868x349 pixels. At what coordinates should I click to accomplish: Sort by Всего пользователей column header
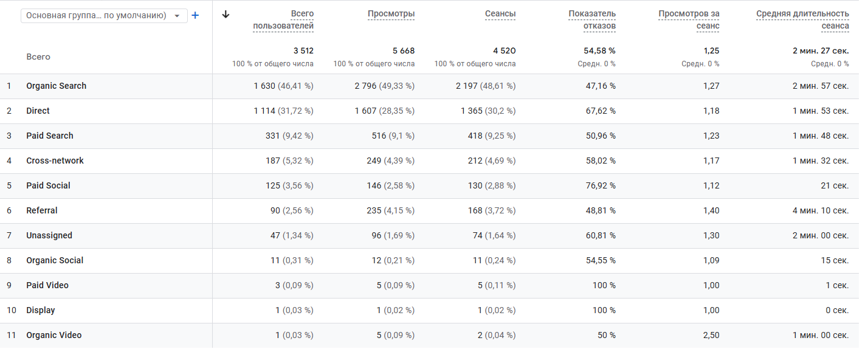tap(283, 19)
